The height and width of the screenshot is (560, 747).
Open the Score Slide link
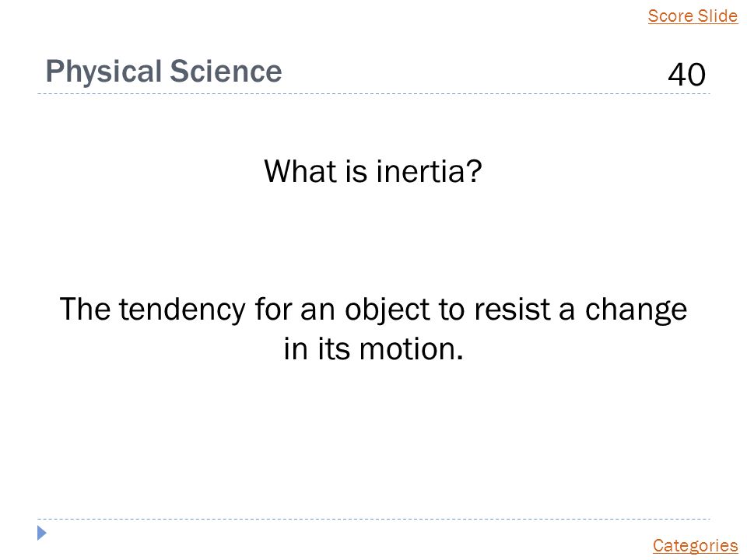(693, 16)
